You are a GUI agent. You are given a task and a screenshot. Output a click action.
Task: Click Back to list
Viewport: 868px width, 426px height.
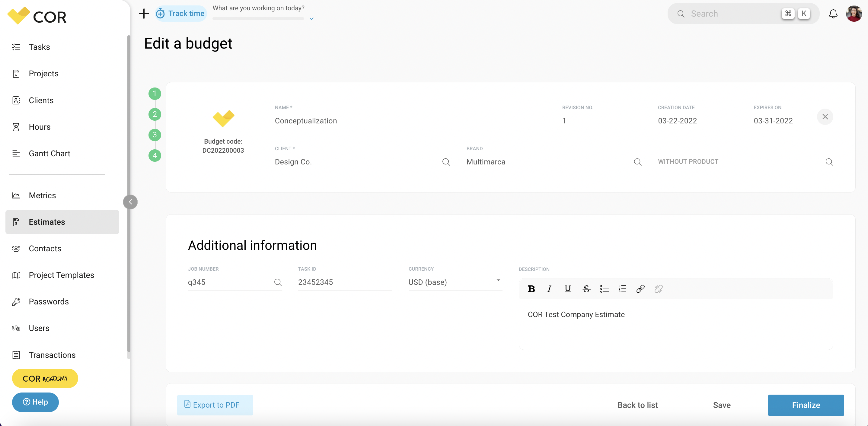coord(637,405)
